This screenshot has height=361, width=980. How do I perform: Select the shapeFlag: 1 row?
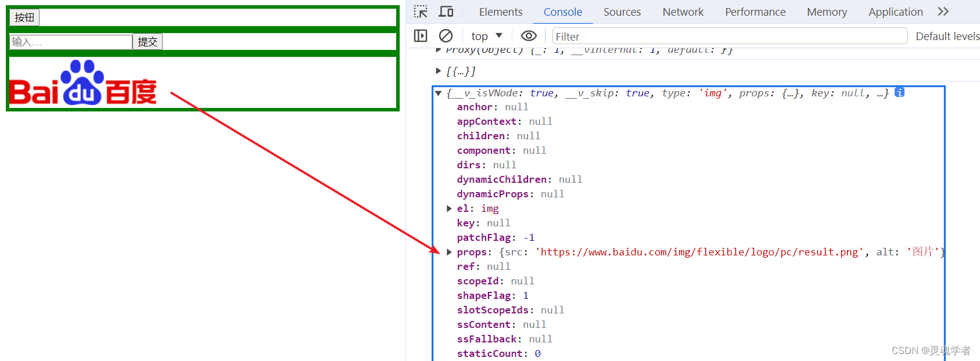tap(493, 295)
